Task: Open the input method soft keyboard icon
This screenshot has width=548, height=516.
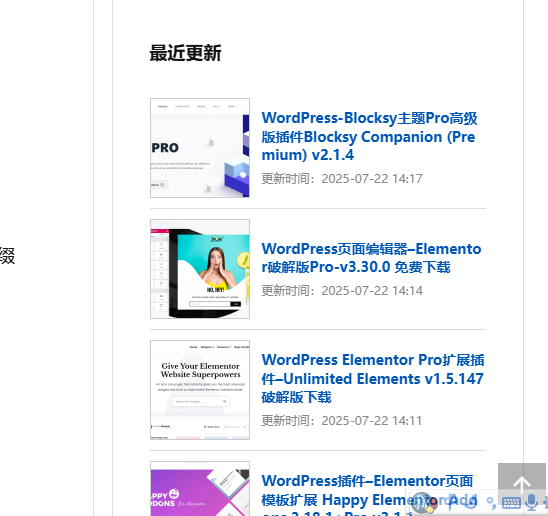Action: (511, 503)
